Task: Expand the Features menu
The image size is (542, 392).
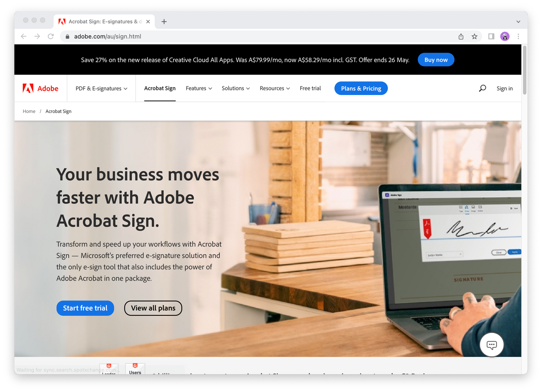Action: 199,89
